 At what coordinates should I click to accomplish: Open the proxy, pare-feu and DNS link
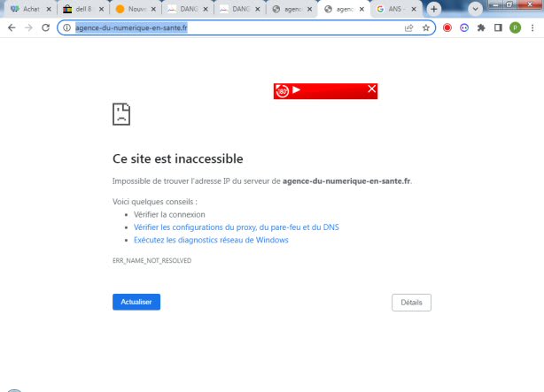coord(236,227)
